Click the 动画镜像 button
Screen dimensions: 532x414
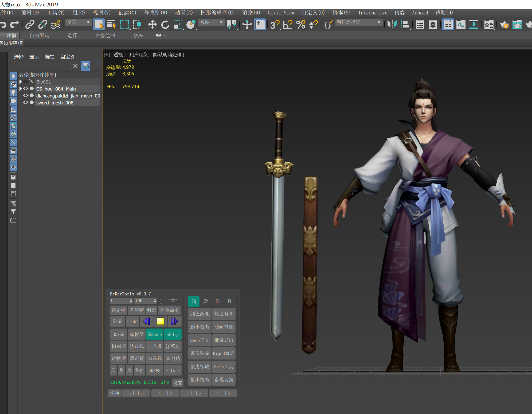224,327
